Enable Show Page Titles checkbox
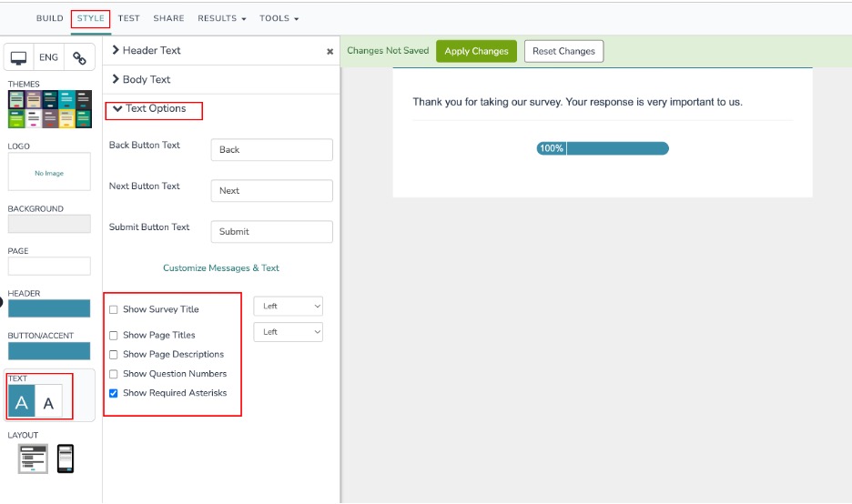The width and height of the screenshot is (852, 504). (x=114, y=336)
